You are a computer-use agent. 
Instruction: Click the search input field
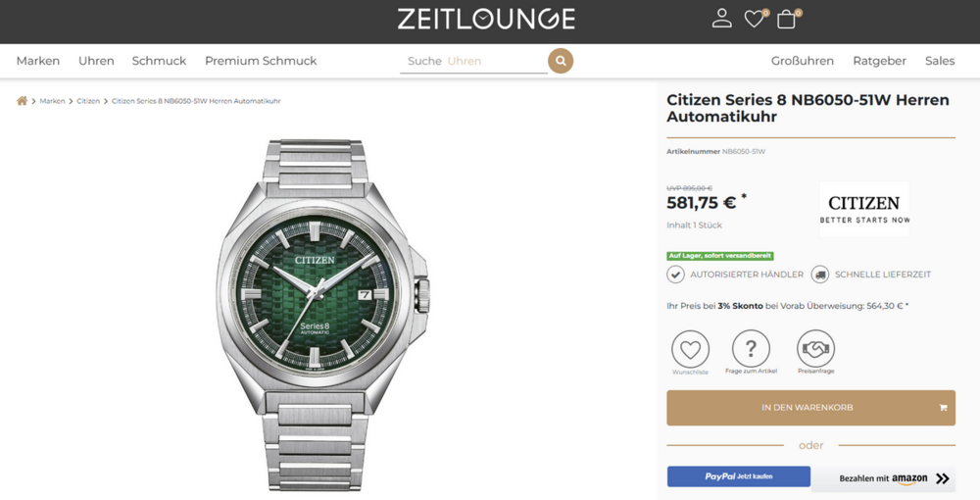[473, 61]
